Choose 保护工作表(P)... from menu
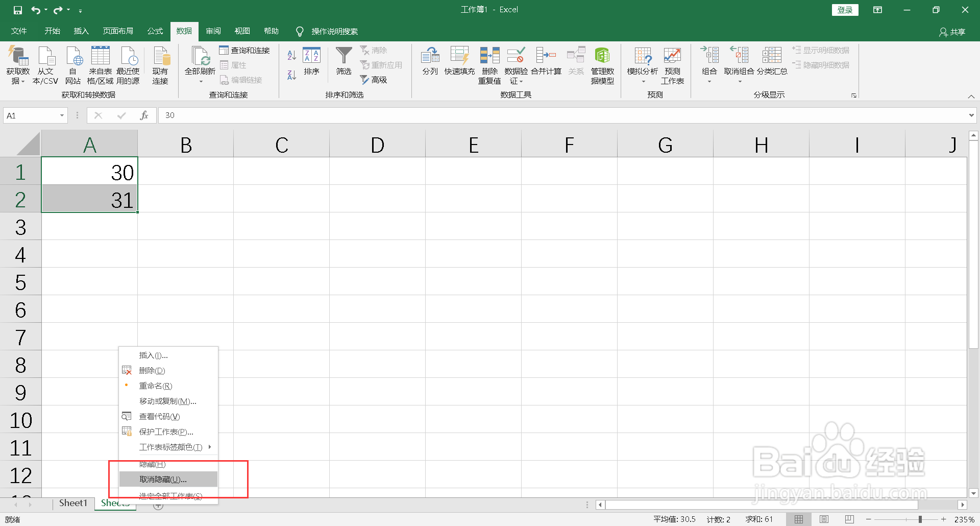The width and height of the screenshot is (980, 526). coord(168,432)
